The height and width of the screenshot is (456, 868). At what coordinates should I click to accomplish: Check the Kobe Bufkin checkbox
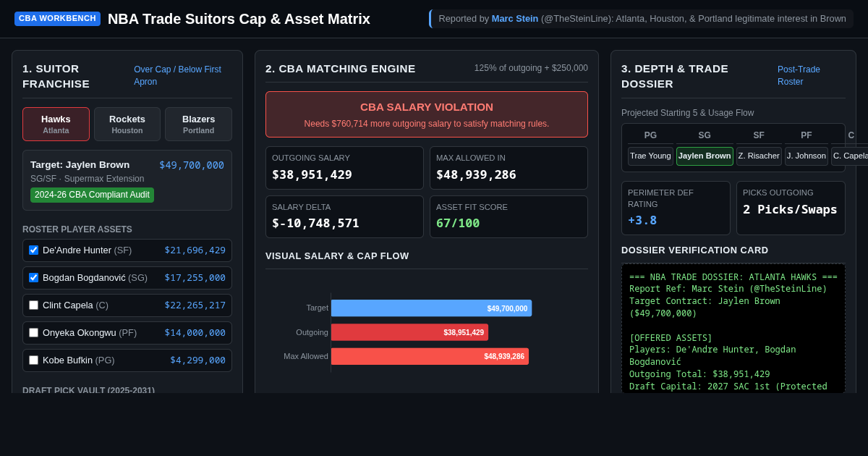coord(33,360)
